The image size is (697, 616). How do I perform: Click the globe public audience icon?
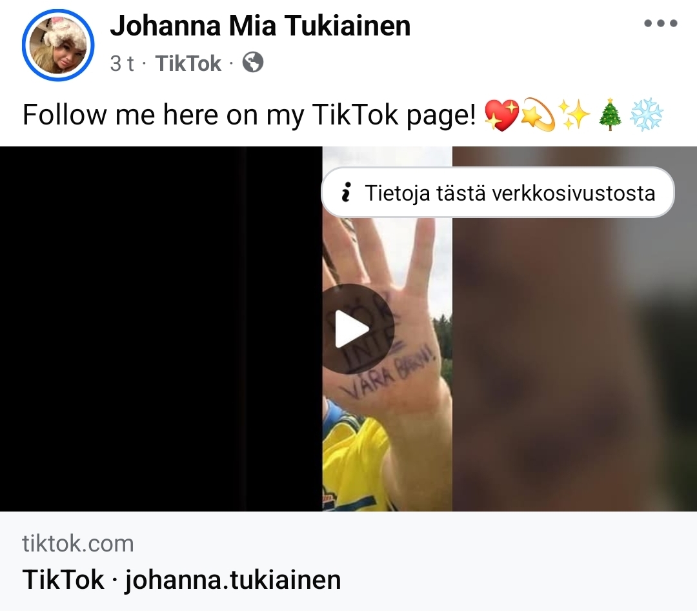253,63
